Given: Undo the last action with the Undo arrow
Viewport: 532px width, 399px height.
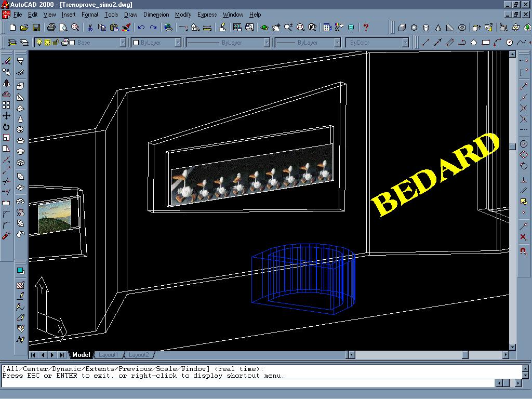Looking at the screenshot, I should 141,28.
